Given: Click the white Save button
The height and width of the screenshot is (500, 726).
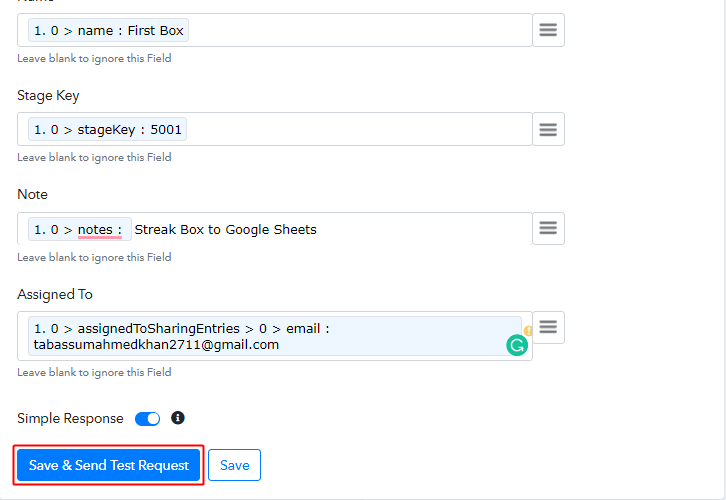Looking at the screenshot, I should tap(234, 465).
